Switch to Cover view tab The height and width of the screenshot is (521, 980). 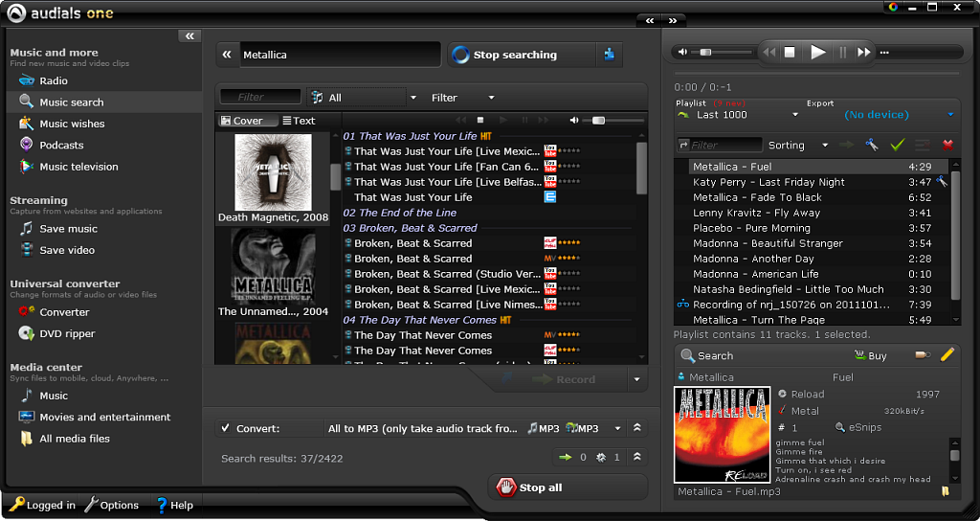pyautogui.click(x=247, y=121)
